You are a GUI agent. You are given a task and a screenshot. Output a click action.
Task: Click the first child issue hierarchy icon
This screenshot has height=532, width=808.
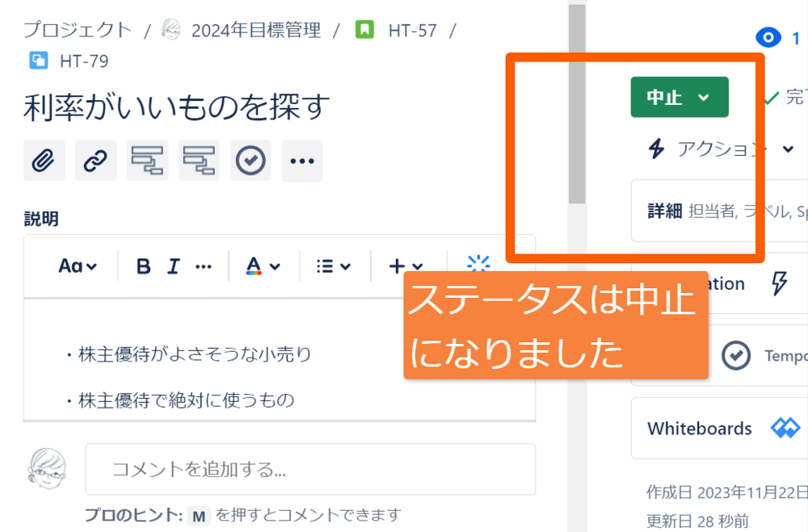(x=147, y=161)
